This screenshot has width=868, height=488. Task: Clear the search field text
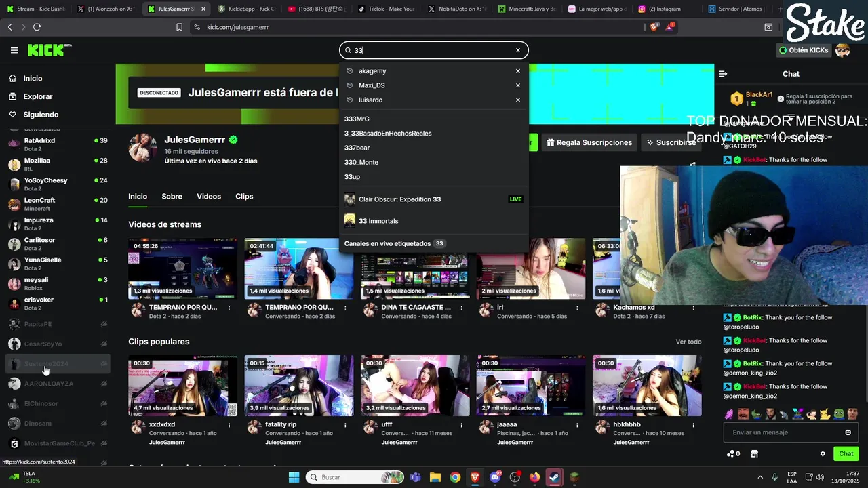(x=518, y=50)
